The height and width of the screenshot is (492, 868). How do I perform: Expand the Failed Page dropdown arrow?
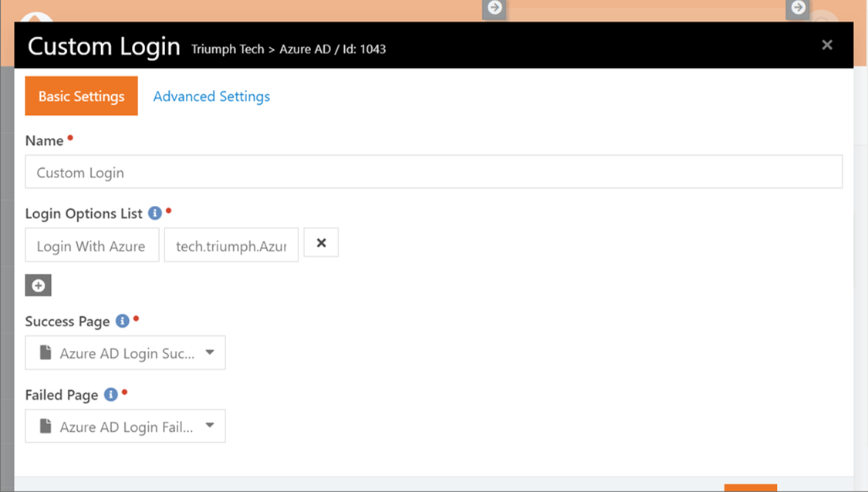tap(210, 426)
